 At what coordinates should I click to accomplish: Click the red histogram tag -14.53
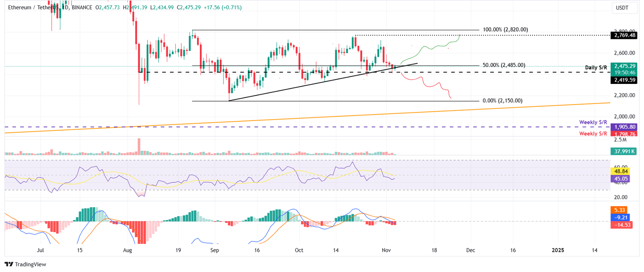(621, 225)
